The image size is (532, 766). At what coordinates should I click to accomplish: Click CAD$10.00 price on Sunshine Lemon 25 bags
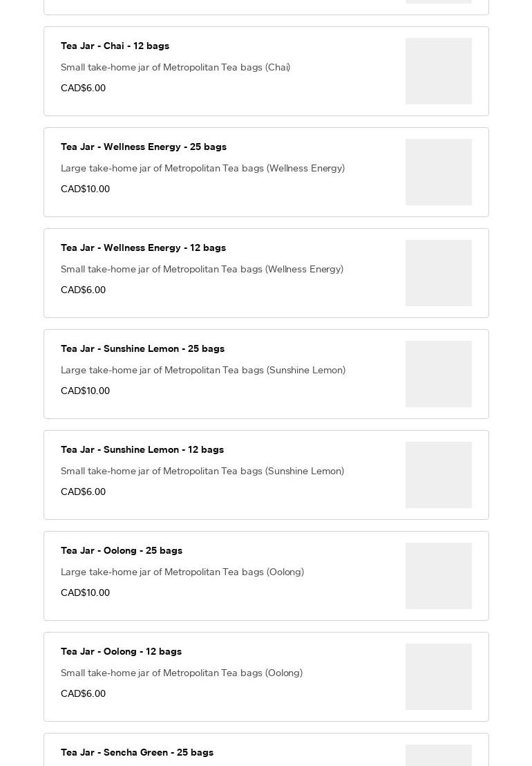click(x=85, y=391)
